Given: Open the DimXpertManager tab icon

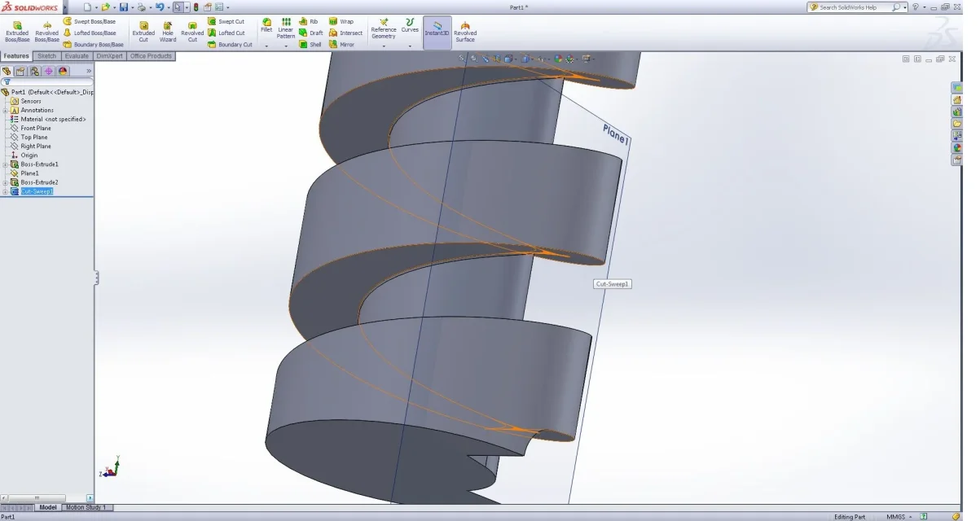Looking at the screenshot, I should 48,72.
